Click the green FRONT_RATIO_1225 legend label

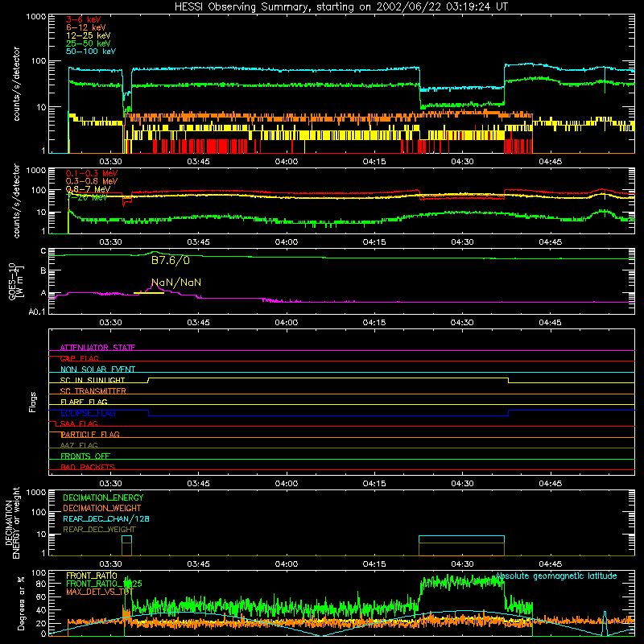coord(104,584)
